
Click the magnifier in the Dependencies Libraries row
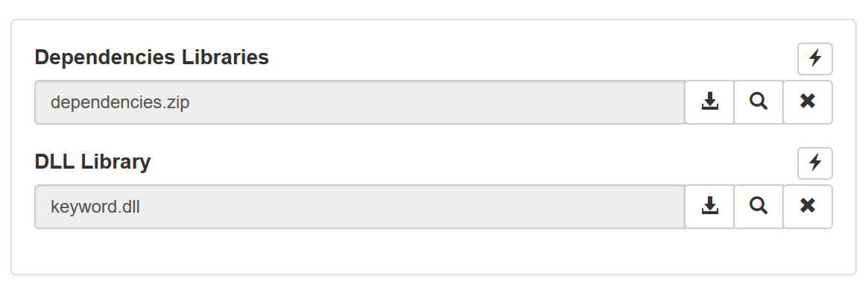pos(758,102)
